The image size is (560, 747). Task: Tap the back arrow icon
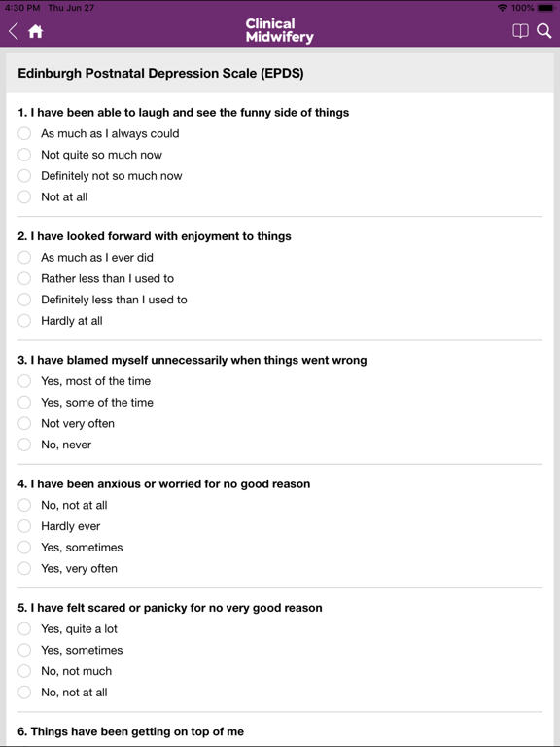(14, 31)
